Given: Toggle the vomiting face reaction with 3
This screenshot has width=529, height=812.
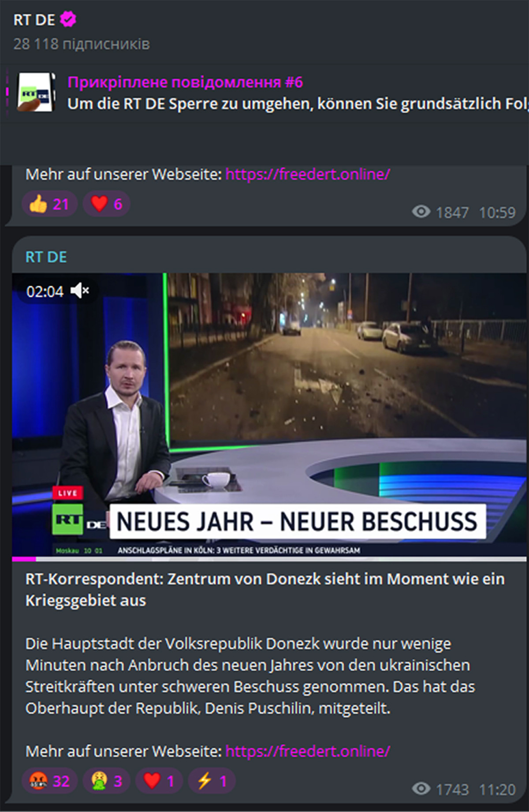Looking at the screenshot, I should (106, 781).
